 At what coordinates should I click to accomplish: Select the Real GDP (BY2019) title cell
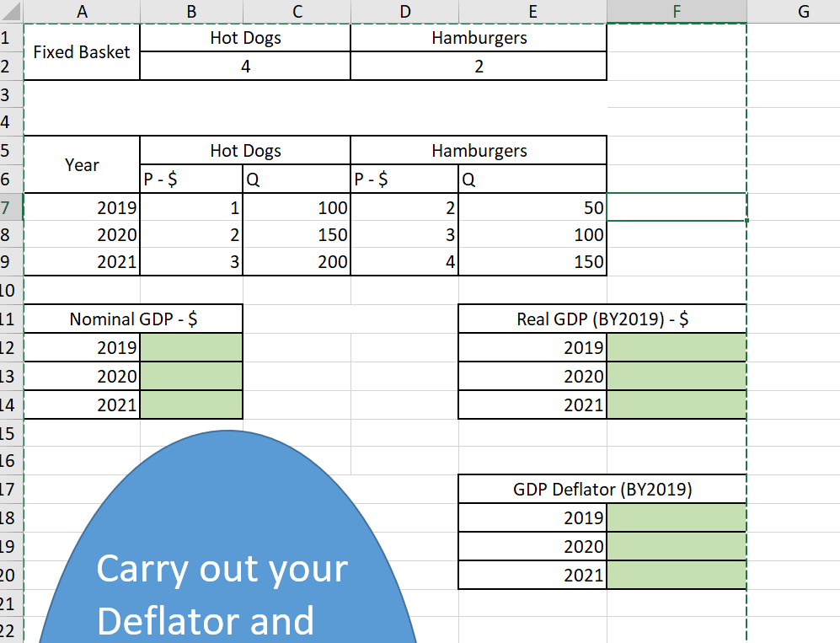(x=602, y=318)
